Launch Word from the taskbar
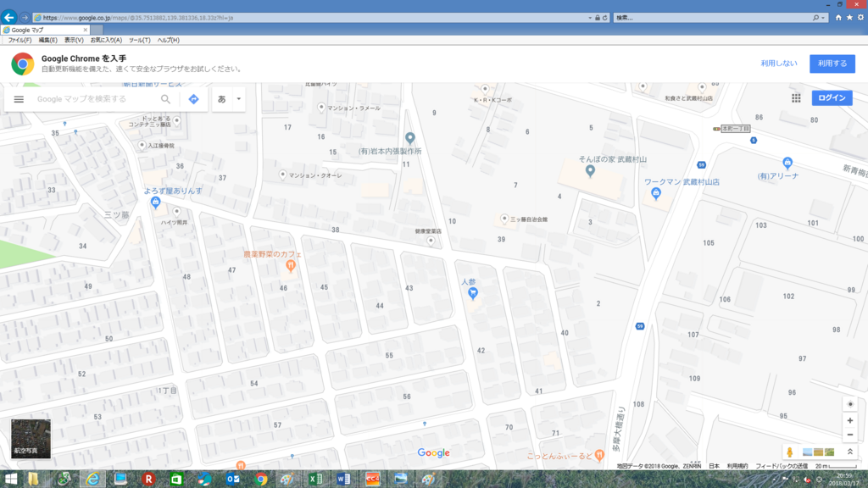Image resolution: width=868 pixels, height=488 pixels. pyautogui.click(x=344, y=480)
